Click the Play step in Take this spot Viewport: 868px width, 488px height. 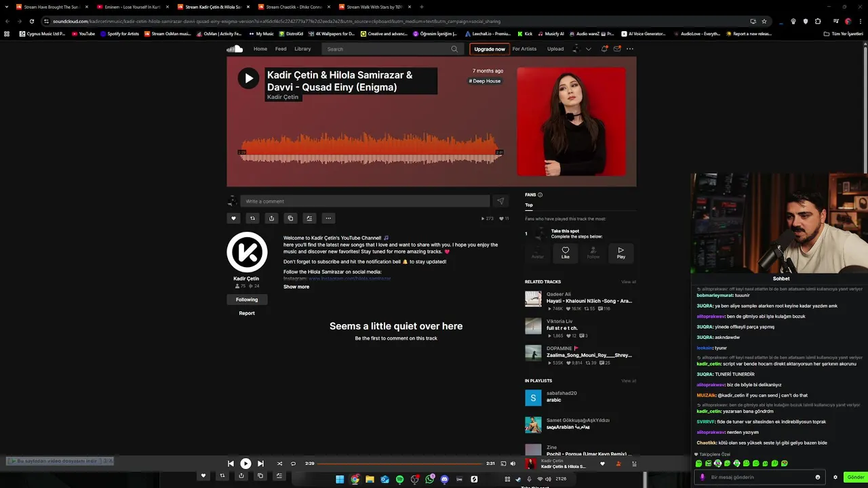point(620,252)
